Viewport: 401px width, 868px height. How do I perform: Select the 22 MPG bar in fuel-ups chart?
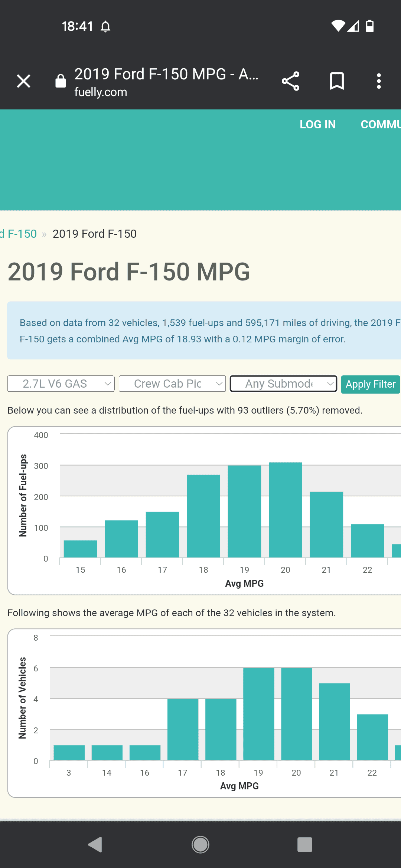[x=368, y=540]
